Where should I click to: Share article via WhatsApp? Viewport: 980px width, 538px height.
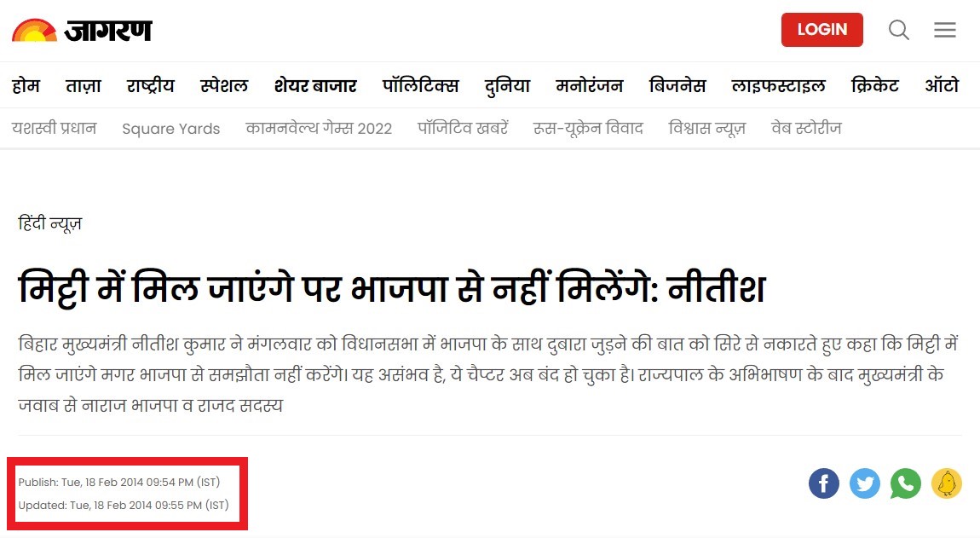(x=906, y=483)
